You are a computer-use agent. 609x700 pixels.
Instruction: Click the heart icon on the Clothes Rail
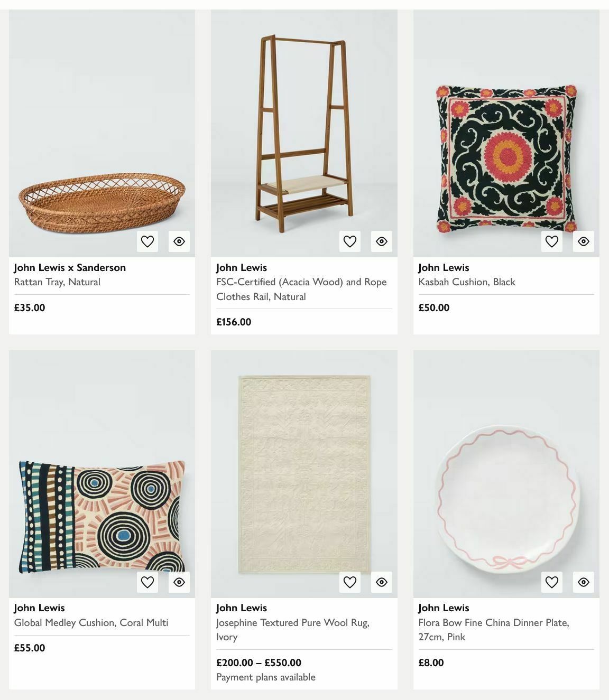350,241
